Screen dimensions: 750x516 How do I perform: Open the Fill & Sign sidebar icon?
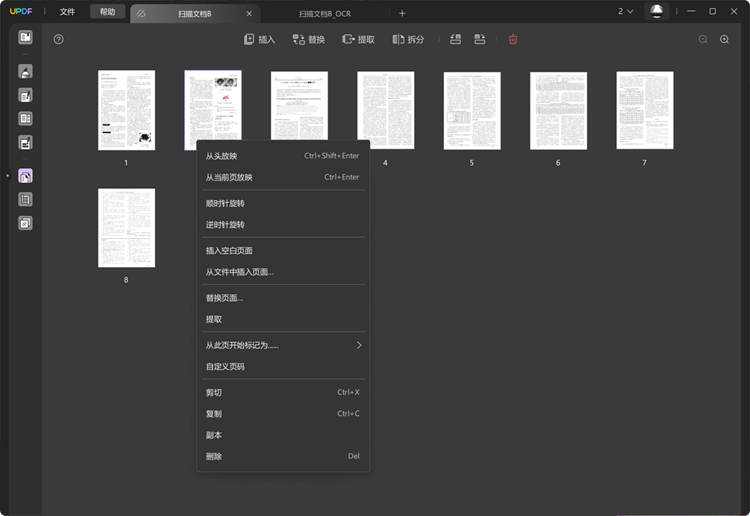click(25, 142)
